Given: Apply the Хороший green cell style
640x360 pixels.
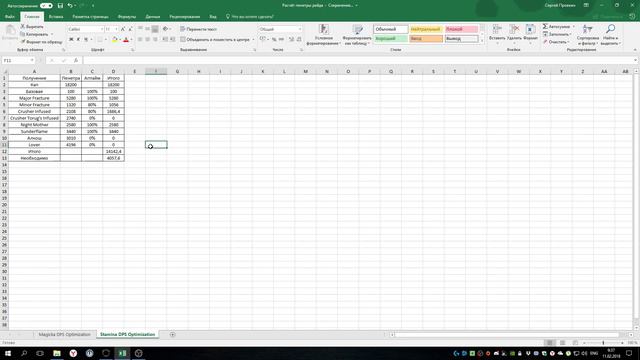Looking at the screenshot, I should [x=390, y=39].
